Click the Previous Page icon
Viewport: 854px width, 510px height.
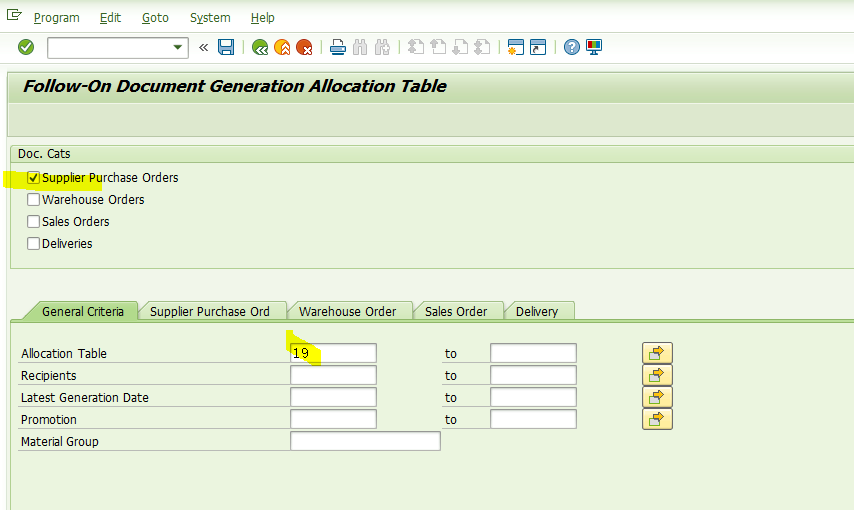tap(438, 47)
